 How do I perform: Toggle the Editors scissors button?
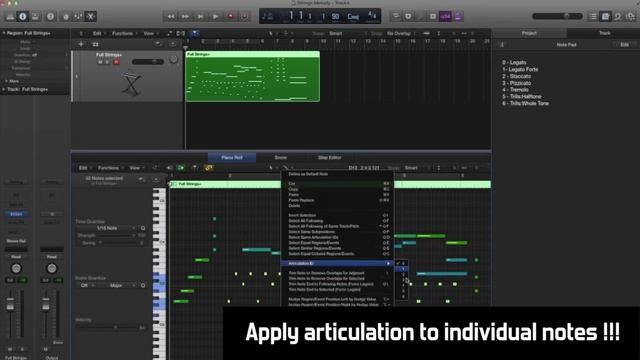click(91, 16)
